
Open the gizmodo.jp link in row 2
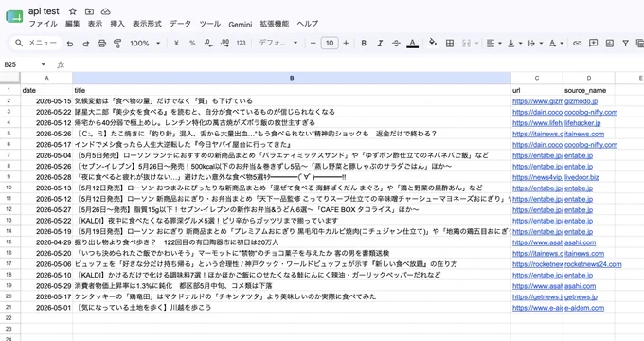coord(581,101)
